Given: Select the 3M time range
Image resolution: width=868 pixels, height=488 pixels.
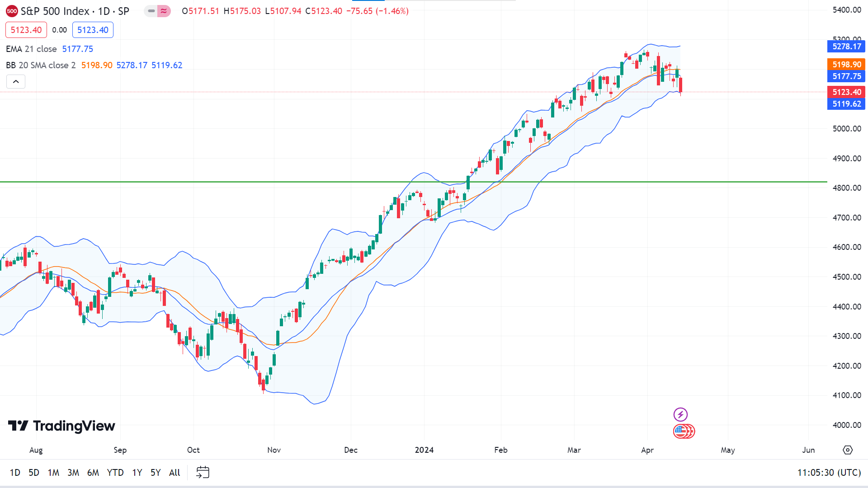Looking at the screenshot, I should tap(73, 473).
